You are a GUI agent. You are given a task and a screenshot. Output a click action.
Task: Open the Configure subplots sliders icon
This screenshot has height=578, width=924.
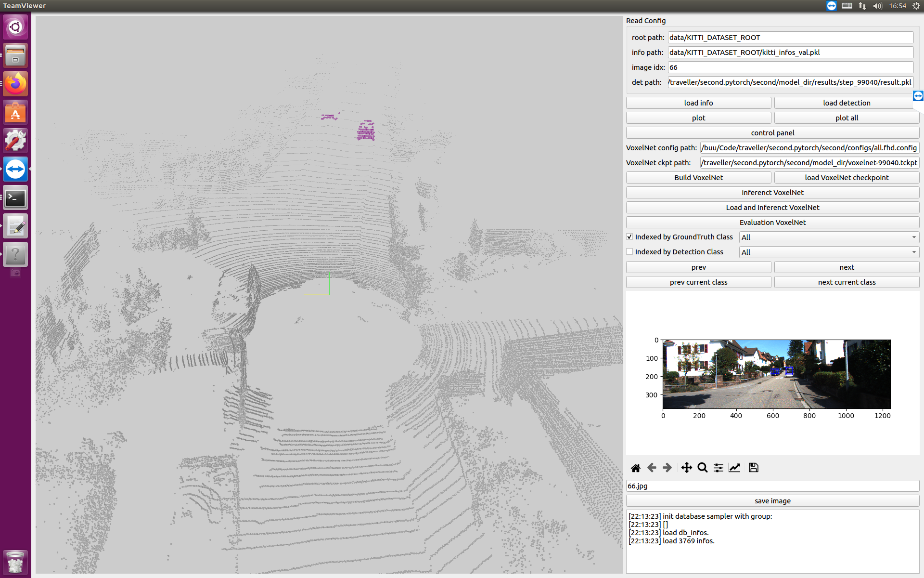point(718,468)
